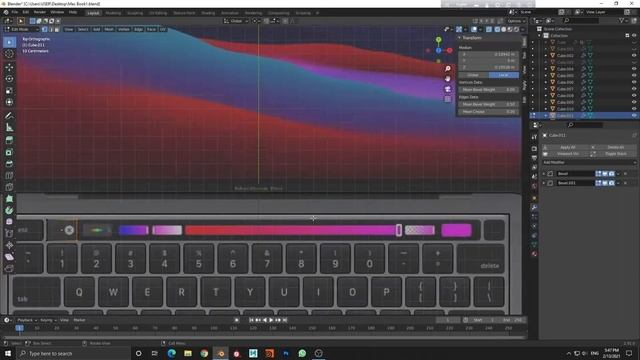Enable Global transform in N panel
This screenshot has height=360, width=640.
[473, 75]
